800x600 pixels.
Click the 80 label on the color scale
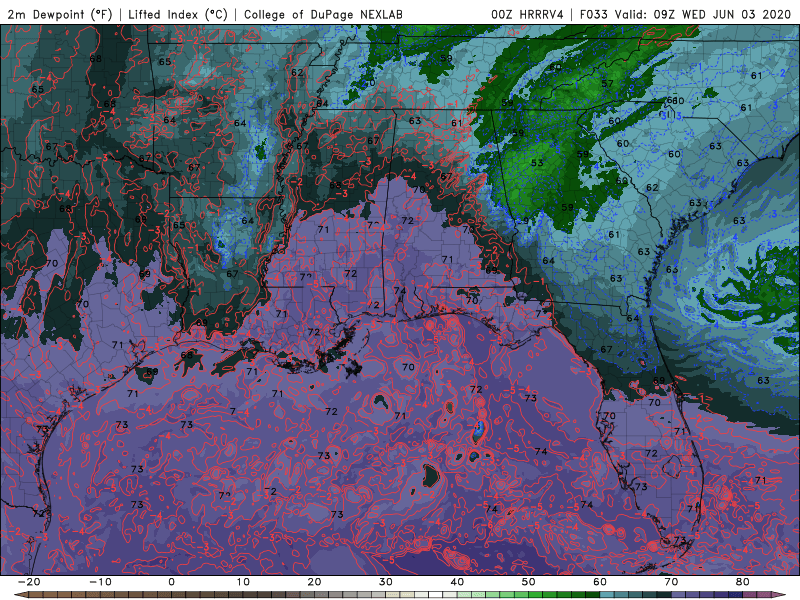click(743, 582)
